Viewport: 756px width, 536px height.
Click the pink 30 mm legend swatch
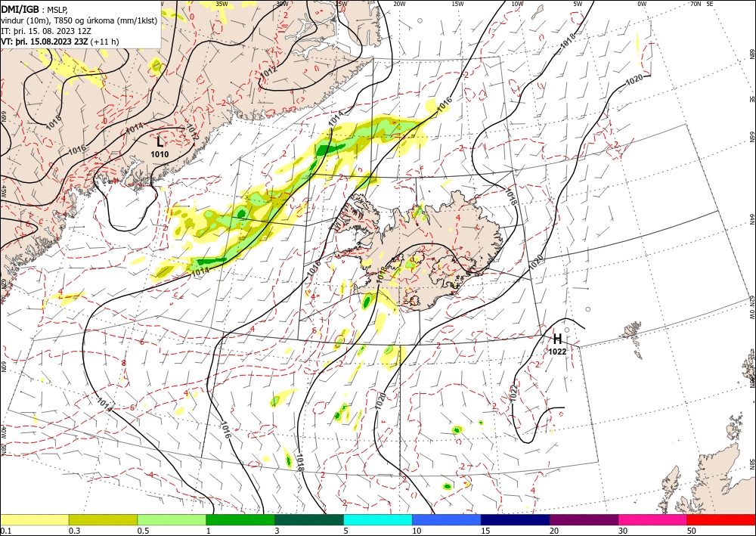[653, 519]
